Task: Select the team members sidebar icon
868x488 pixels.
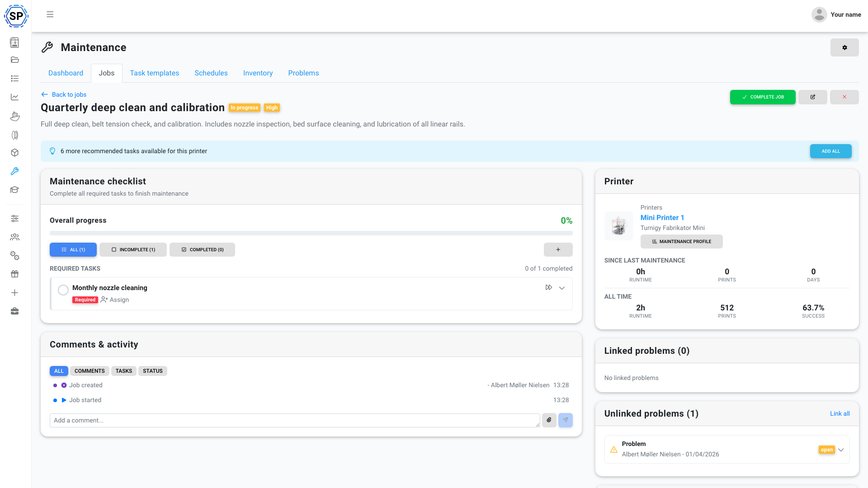Action: coord(15,237)
